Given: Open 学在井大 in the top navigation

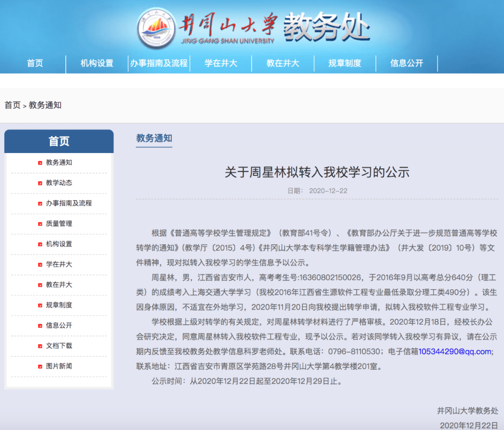Looking at the screenshot, I should [x=221, y=64].
